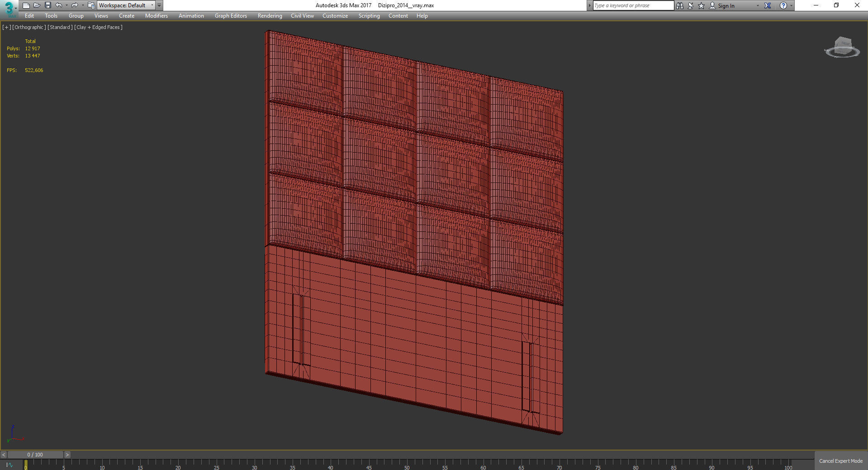Restore down the 3ds Max window

[x=836, y=5]
